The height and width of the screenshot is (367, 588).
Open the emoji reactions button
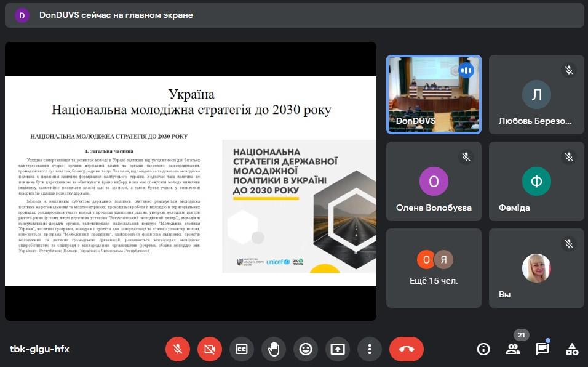coord(306,349)
